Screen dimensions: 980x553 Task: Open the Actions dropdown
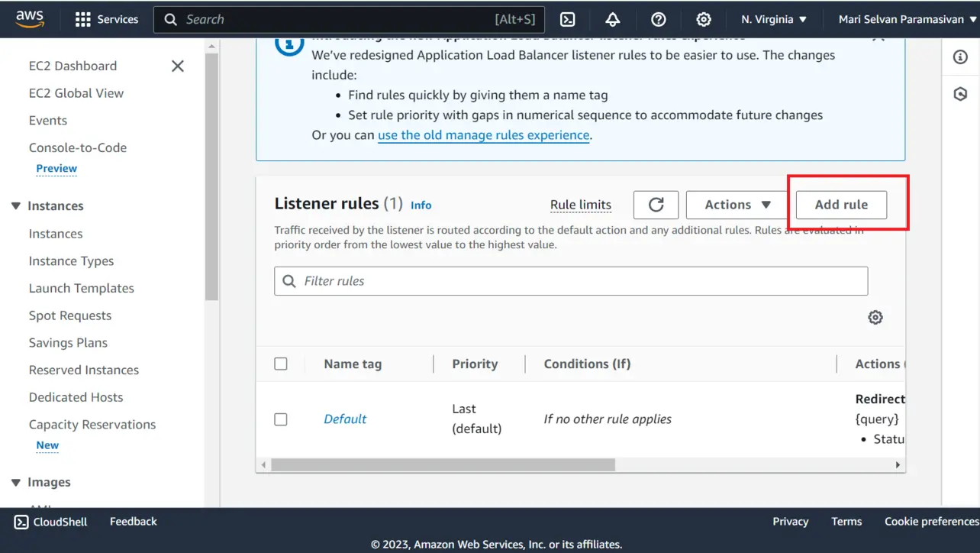(x=737, y=205)
